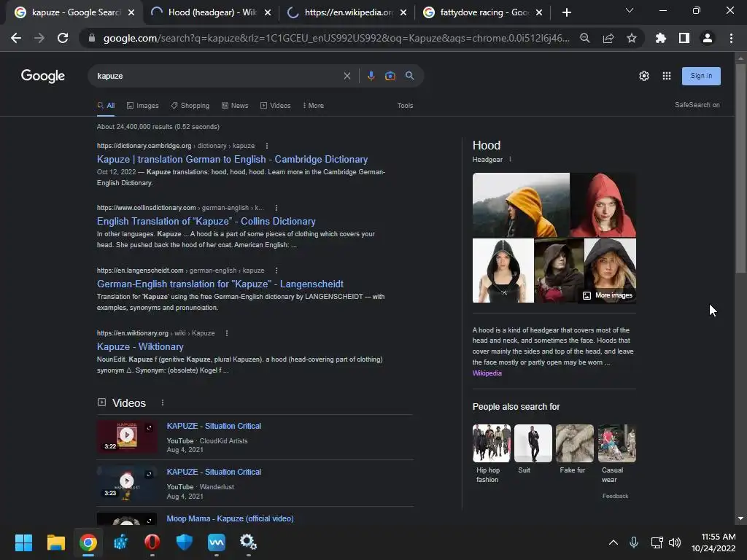Screen dimensions: 747x560
Task: Switch to the en.wikipedia.org loading tab
Action: (x=347, y=12)
